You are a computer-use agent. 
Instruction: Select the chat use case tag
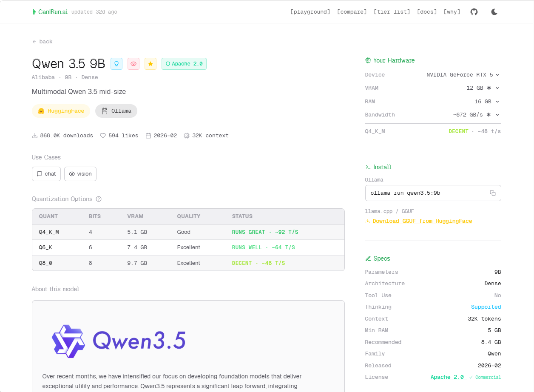[46, 174]
